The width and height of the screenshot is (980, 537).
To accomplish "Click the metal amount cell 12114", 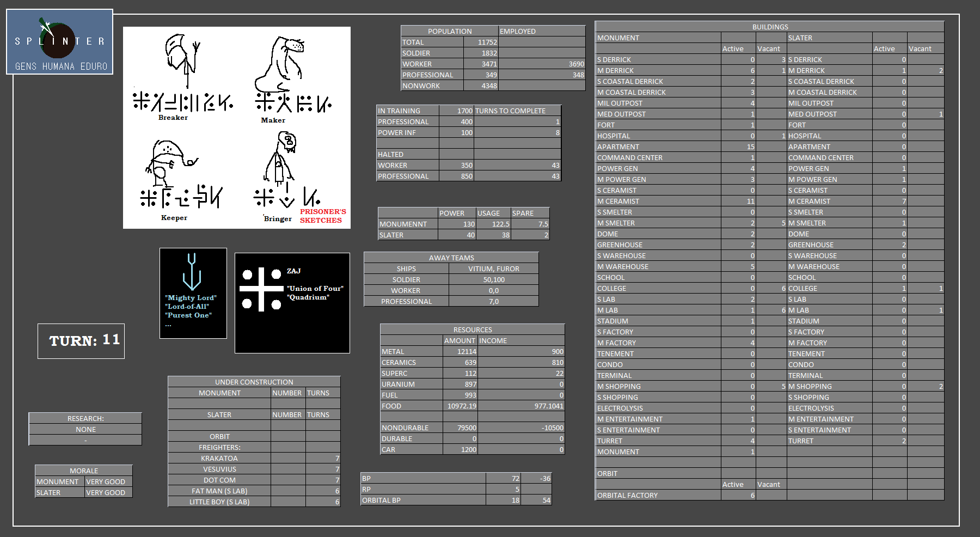I will click(460, 352).
